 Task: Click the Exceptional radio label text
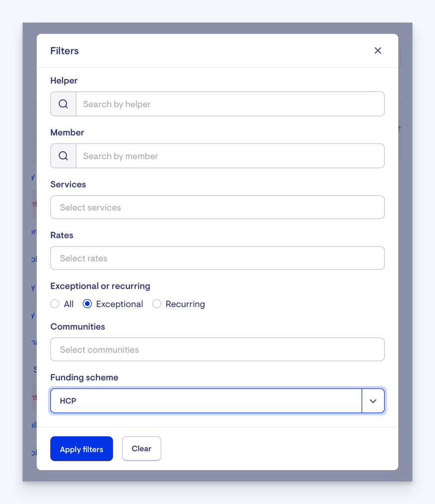pyautogui.click(x=119, y=304)
